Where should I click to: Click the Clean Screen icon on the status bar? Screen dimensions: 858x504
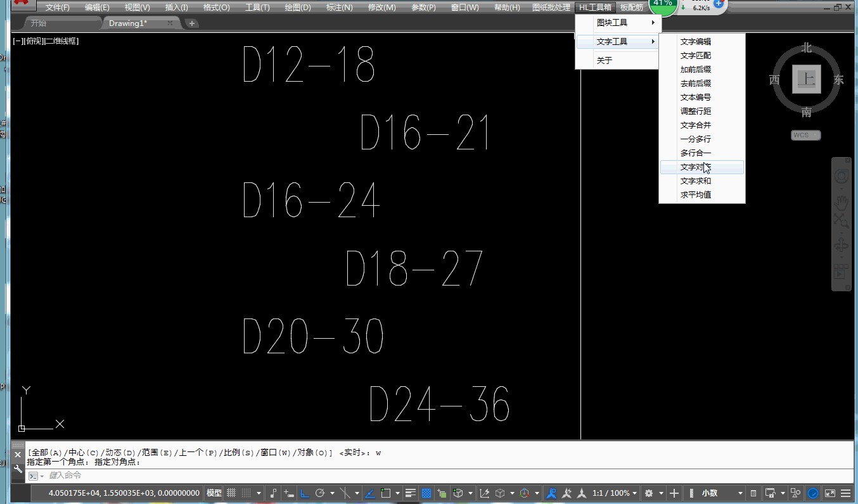829,493
